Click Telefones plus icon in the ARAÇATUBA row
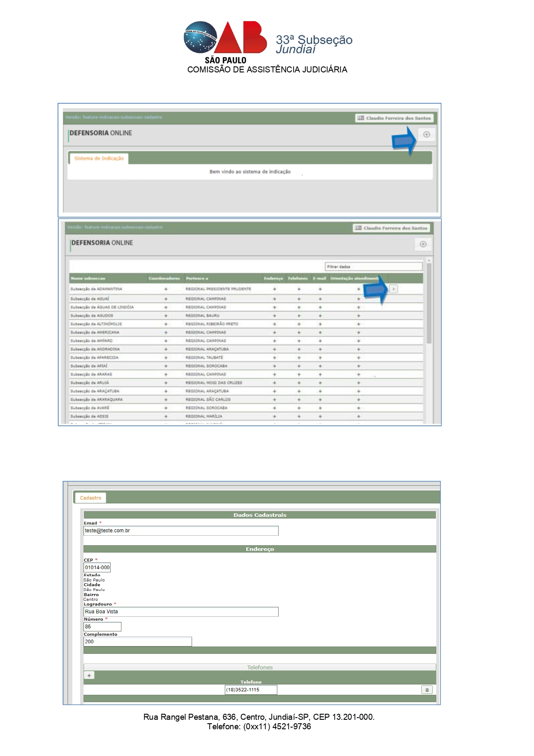 [299, 391]
